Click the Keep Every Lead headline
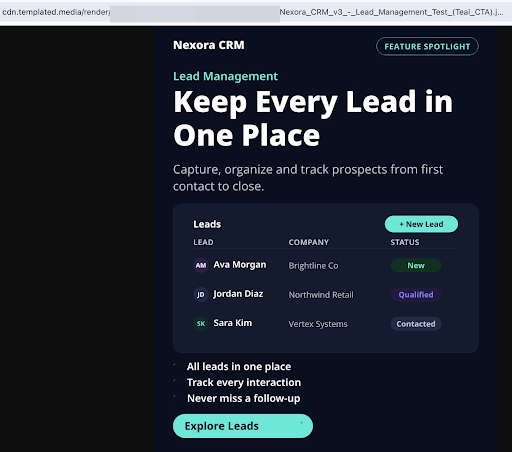The height and width of the screenshot is (452, 512). point(313,118)
